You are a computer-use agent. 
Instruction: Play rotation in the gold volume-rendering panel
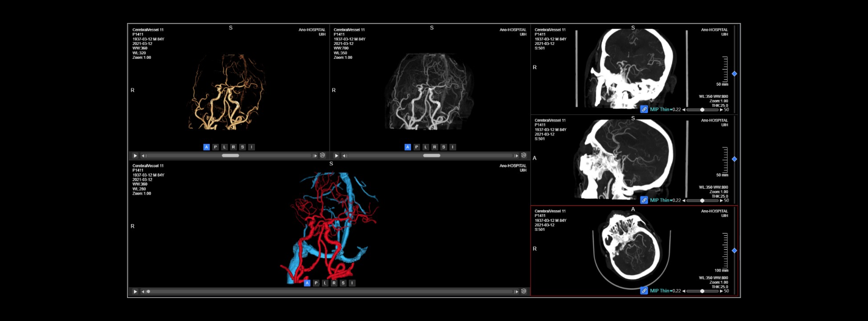[x=135, y=155]
